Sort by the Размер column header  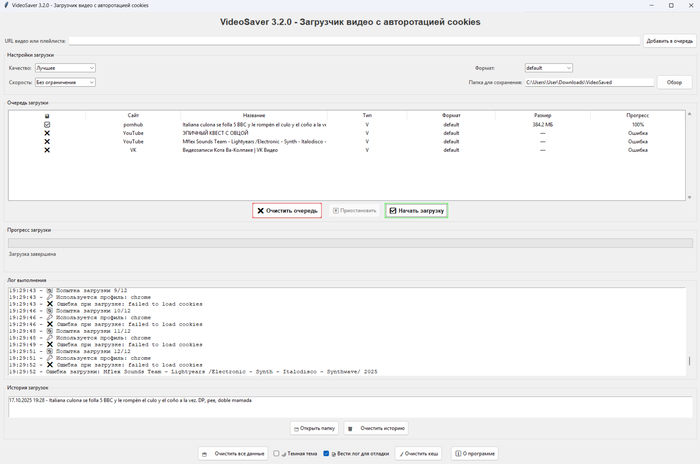tap(542, 115)
